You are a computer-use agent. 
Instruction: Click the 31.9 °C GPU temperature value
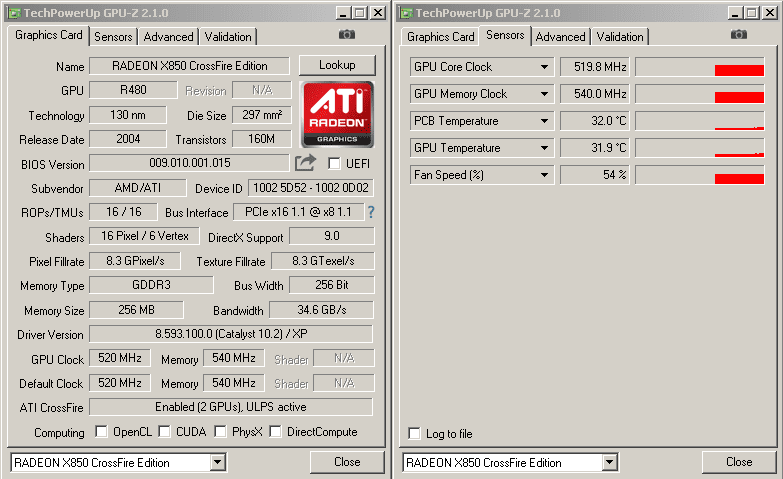[594, 148]
